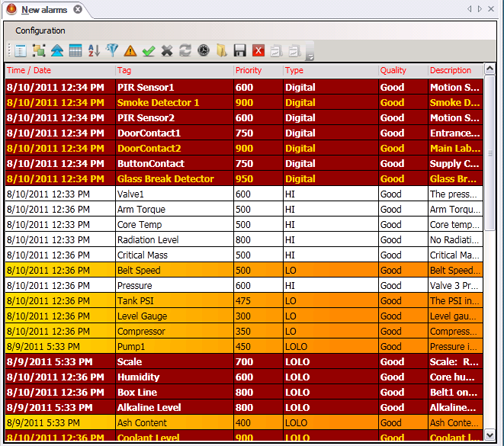
Task: Click the blue double up-arrow icon
Action: pos(57,51)
